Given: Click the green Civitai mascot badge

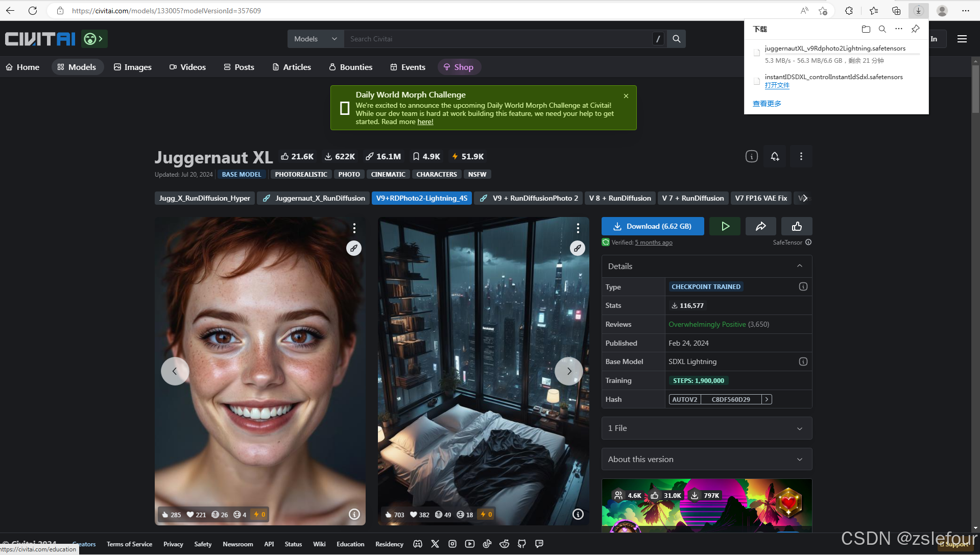Looking at the screenshot, I should pyautogui.click(x=94, y=39).
